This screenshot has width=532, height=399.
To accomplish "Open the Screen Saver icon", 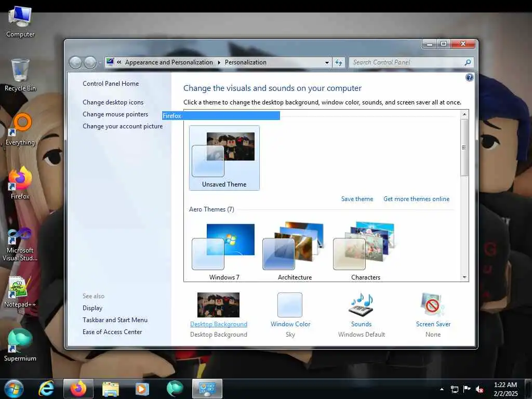I will (x=433, y=304).
